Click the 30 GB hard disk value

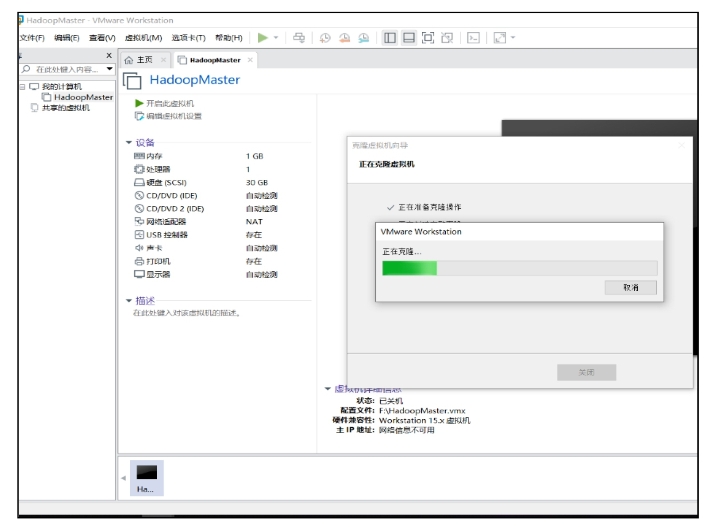pyautogui.click(x=257, y=182)
